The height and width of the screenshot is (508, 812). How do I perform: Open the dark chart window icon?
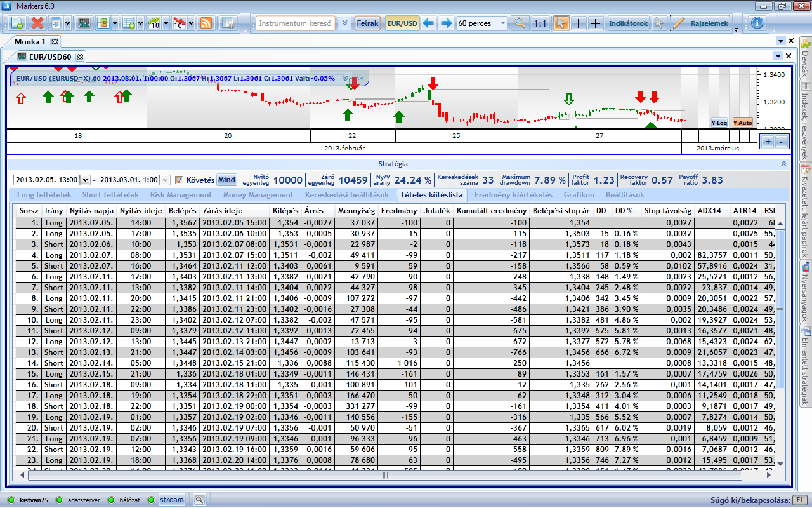pos(83,23)
